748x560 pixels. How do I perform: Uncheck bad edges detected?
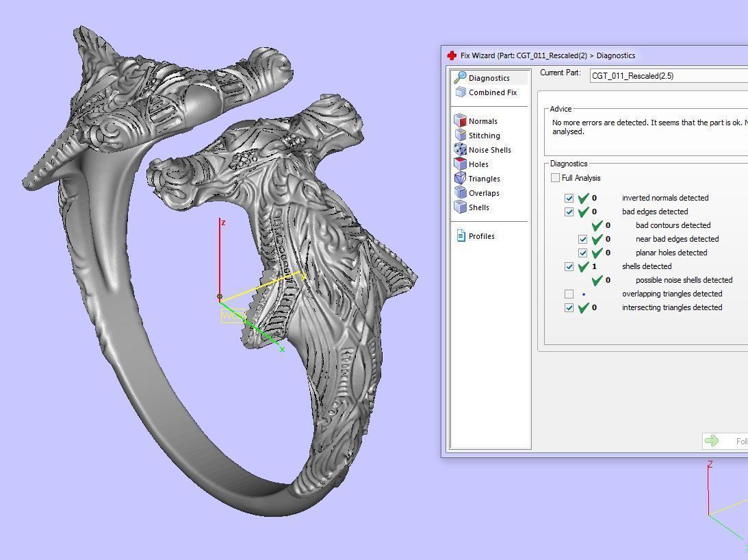click(x=569, y=212)
